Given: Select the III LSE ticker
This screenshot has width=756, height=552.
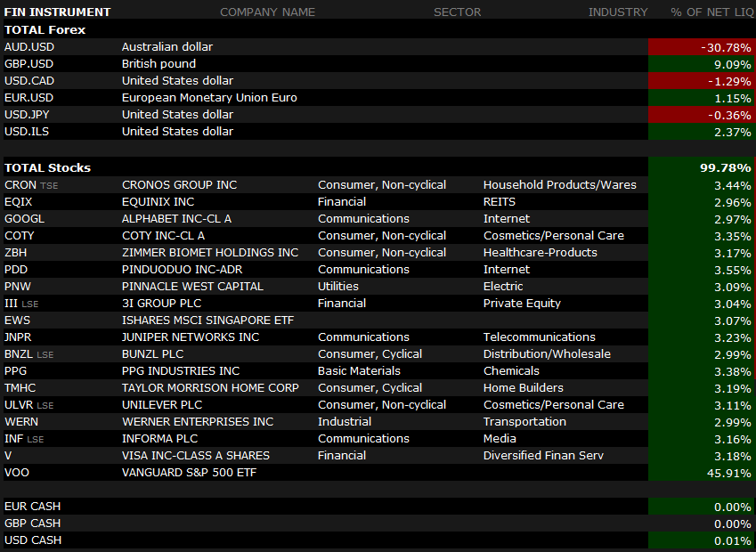Looking at the screenshot, I should pyautogui.click(x=21, y=304).
